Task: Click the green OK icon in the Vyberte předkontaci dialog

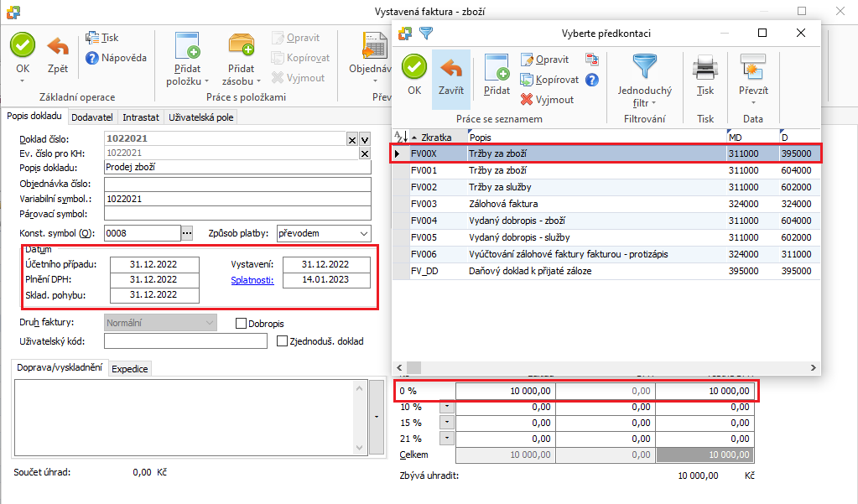Action: coord(414,69)
